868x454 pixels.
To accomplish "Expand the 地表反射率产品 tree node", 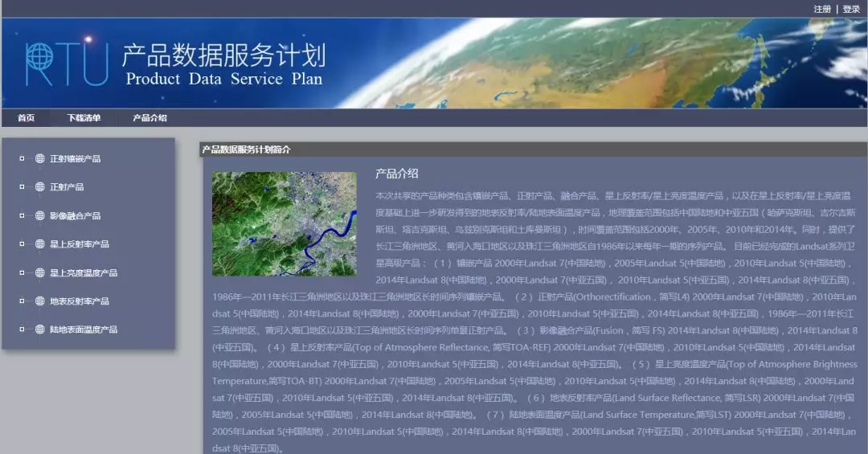I will (22, 301).
